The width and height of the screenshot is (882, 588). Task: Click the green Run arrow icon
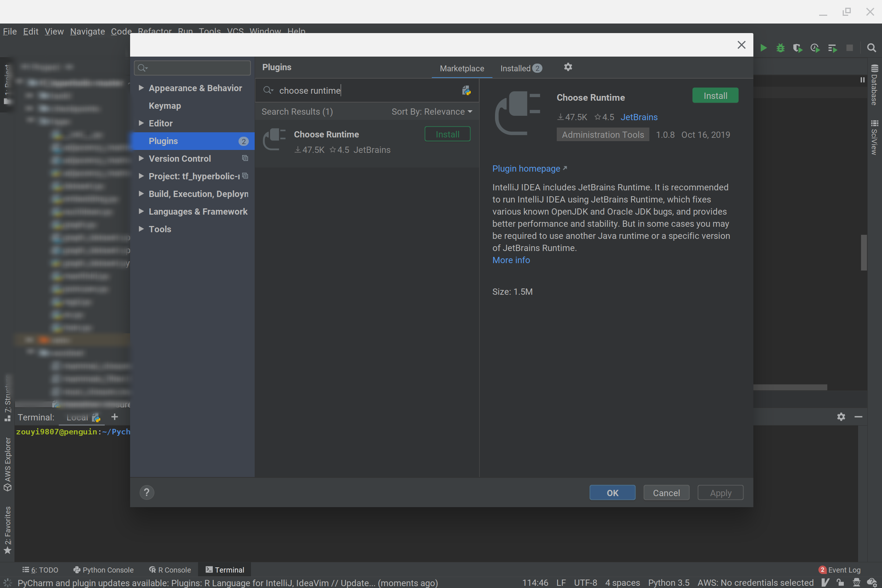(x=763, y=48)
